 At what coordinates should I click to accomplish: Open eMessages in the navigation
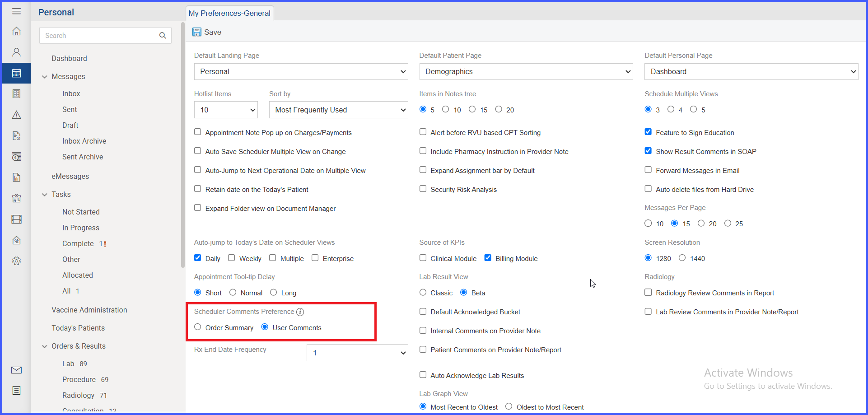[70, 177]
